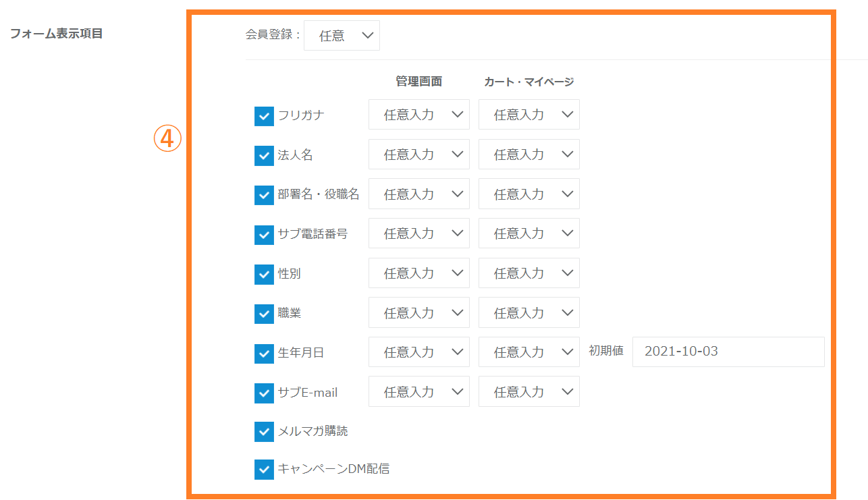This screenshot has height=500, width=868.
Task: Uncheck the フリガナ checkbox
Action: point(264,116)
